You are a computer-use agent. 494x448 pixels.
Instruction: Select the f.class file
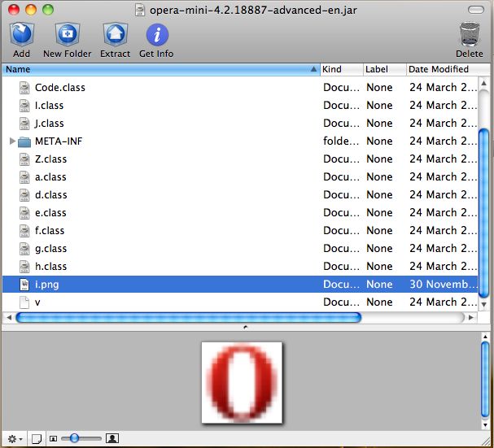[x=240, y=231]
